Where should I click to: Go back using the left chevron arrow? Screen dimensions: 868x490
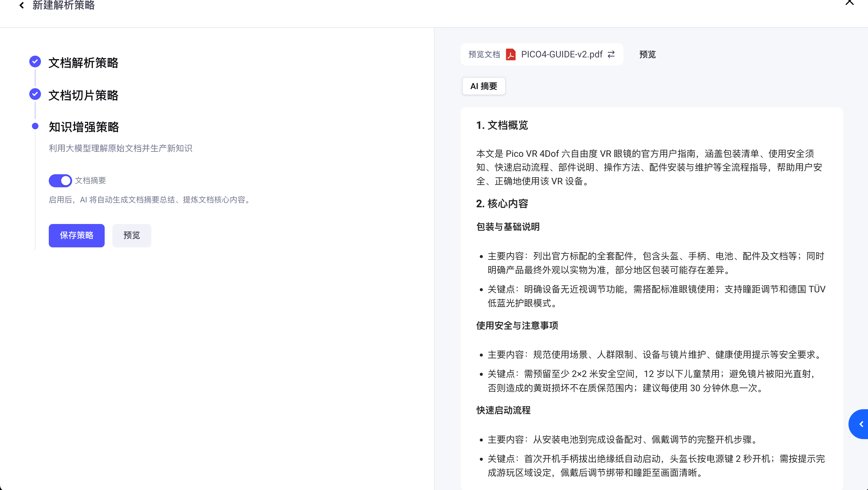click(22, 5)
